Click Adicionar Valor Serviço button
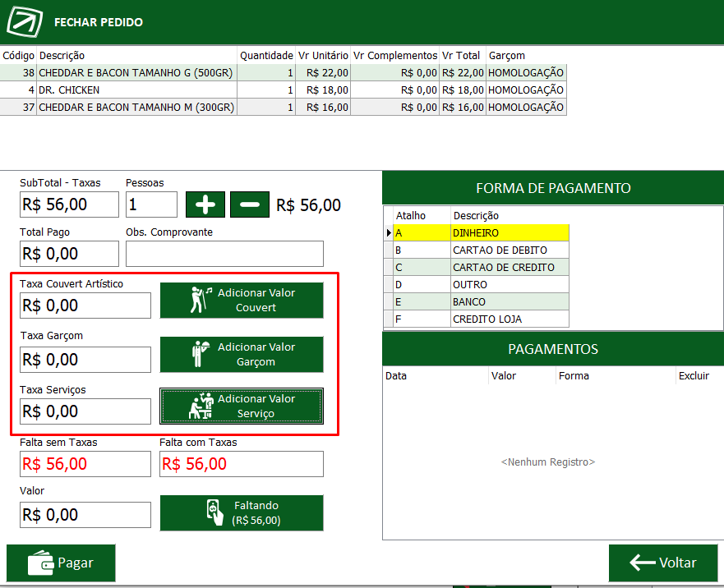 click(x=242, y=407)
